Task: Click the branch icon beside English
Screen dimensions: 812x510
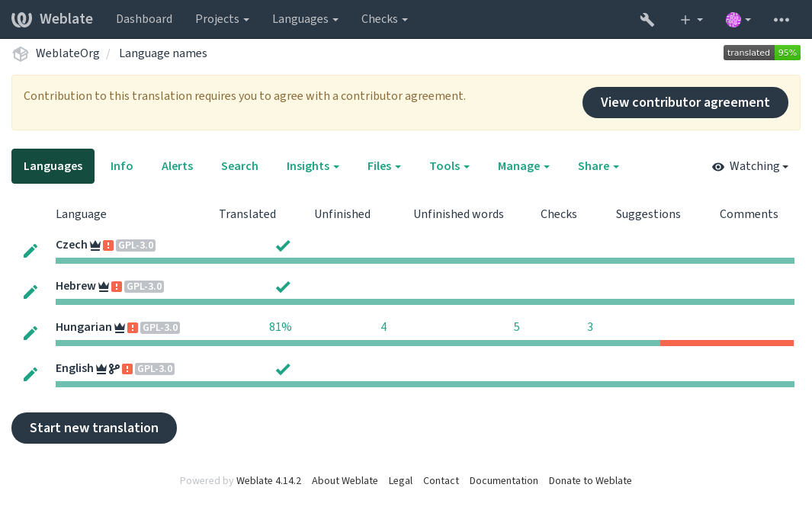Action: (x=114, y=369)
